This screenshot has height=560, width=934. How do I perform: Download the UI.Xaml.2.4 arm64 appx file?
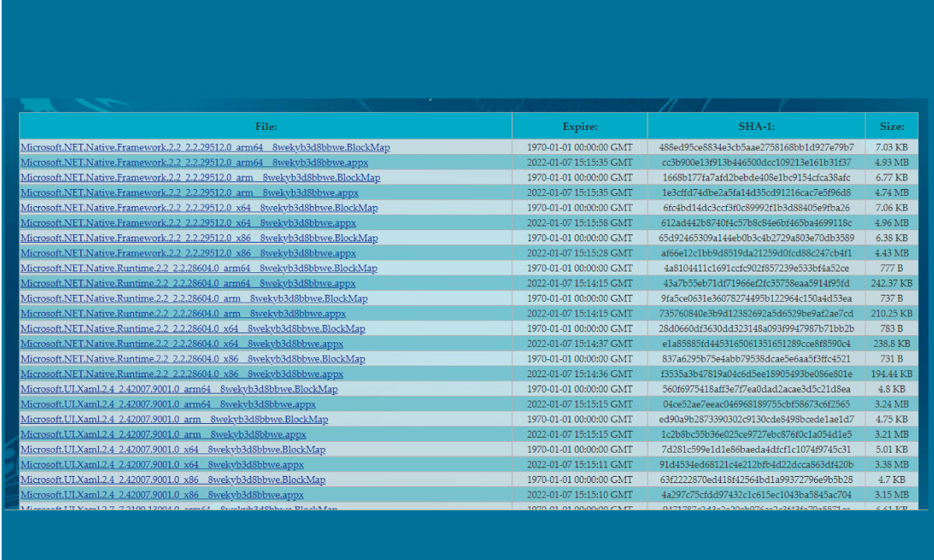tap(169, 404)
